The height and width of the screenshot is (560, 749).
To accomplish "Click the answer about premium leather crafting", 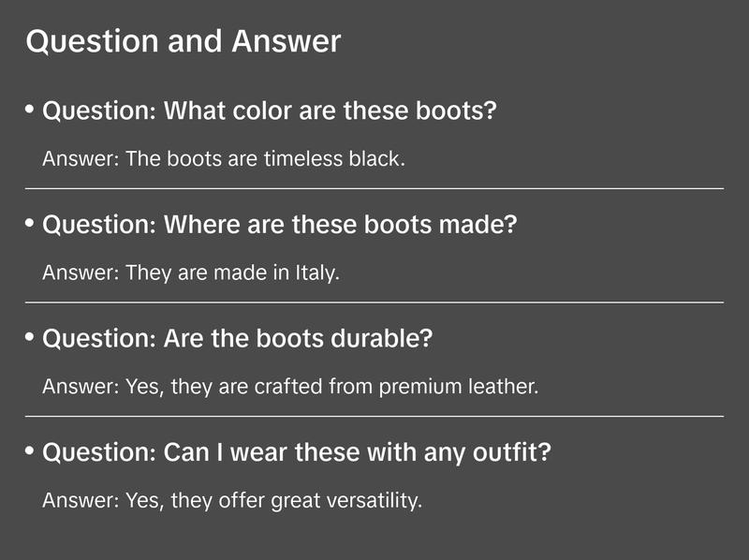I will tap(290, 386).
